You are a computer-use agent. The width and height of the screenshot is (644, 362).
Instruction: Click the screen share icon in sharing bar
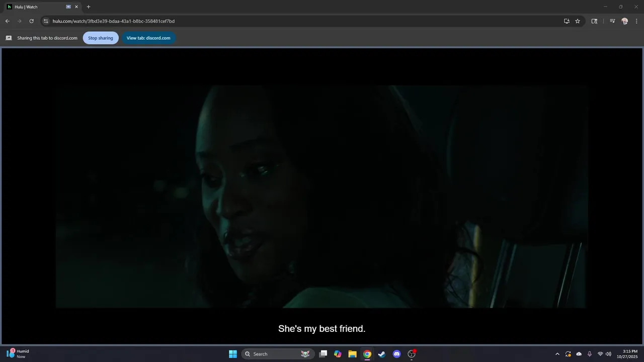pos(9,38)
